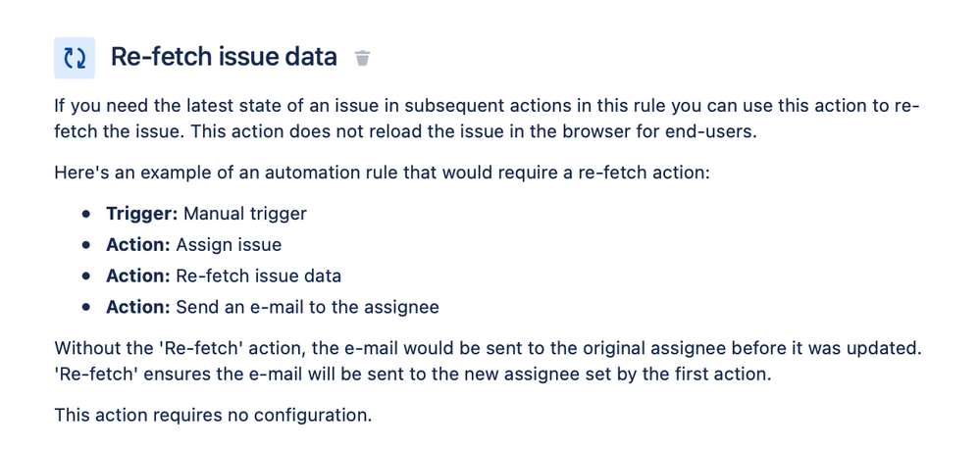Click the line starting 'Here's an example of an automation rule'
The image size is (980, 450).
pyautogui.click(x=383, y=173)
